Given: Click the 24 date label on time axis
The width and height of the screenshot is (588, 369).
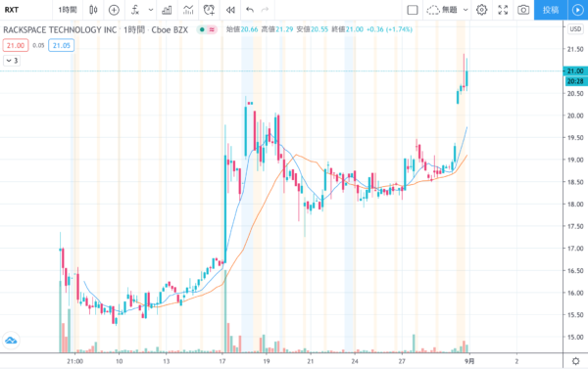Looking at the screenshot, I should [355, 361].
